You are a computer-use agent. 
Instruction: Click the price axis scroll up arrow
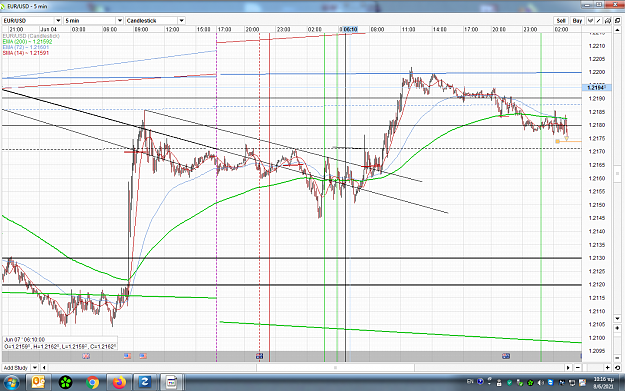coord(617,30)
